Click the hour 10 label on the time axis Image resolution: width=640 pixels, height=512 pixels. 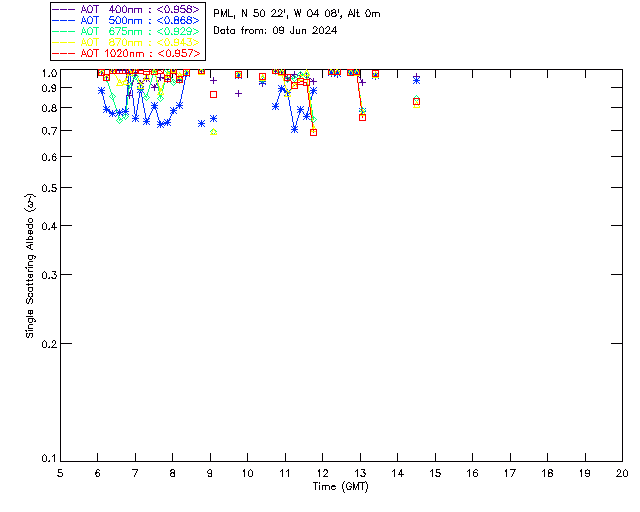point(247,473)
